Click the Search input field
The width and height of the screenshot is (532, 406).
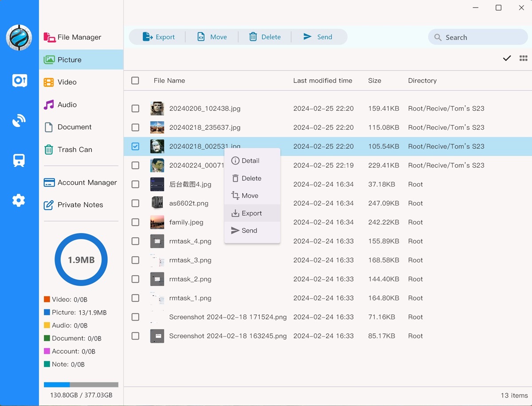[x=478, y=37]
